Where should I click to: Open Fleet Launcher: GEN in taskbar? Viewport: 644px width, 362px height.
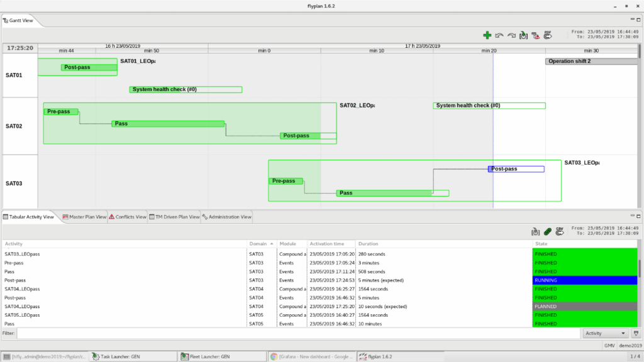click(223, 357)
